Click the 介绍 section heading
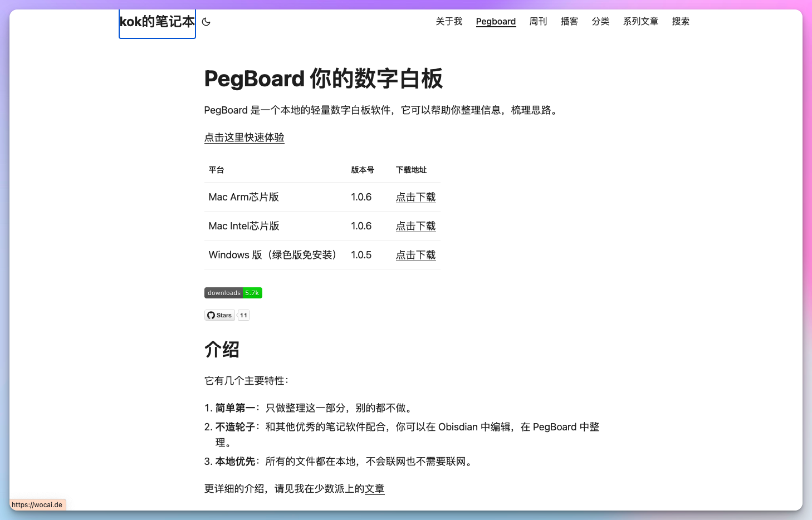 pyautogui.click(x=222, y=350)
